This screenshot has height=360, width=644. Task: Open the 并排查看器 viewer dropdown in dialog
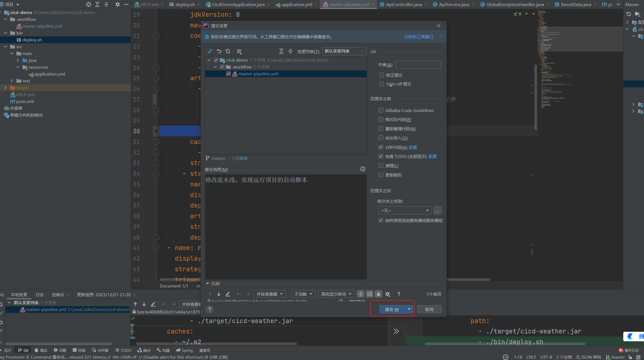(270, 294)
